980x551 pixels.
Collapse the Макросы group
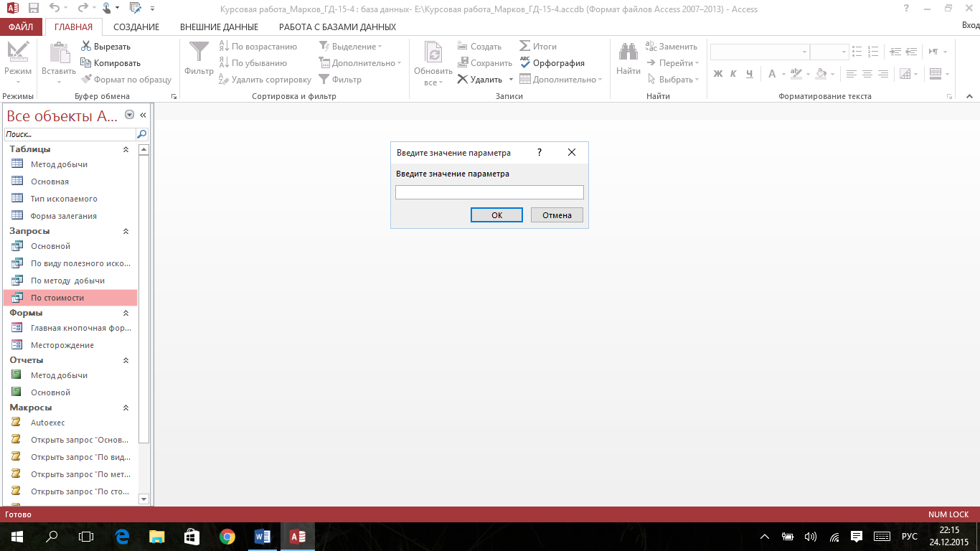click(126, 408)
